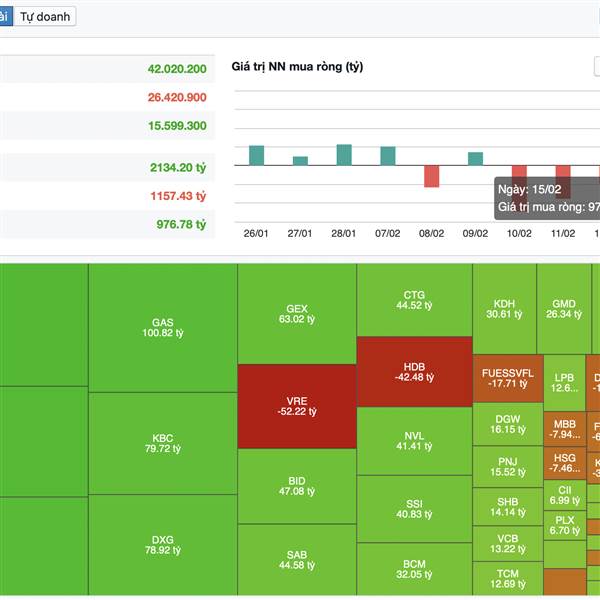Image resolution: width=600 pixels, height=600 pixels.
Task: Click the 07/02 bar in chart
Action: click(x=388, y=156)
